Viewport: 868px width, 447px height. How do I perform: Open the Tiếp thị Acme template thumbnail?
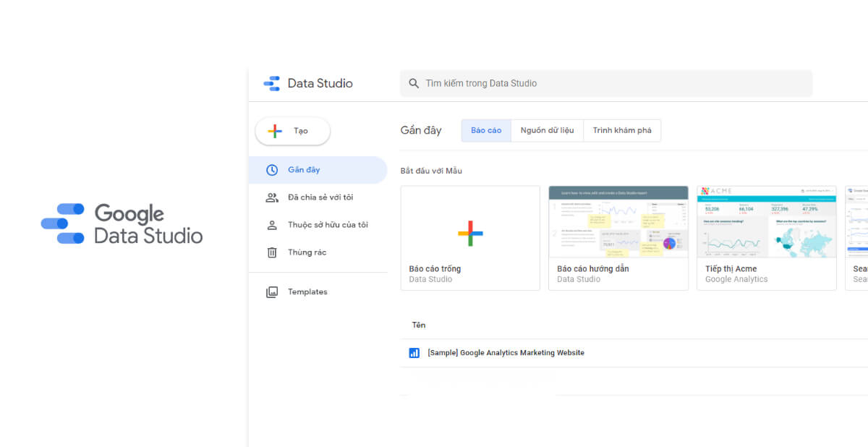click(767, 222)
